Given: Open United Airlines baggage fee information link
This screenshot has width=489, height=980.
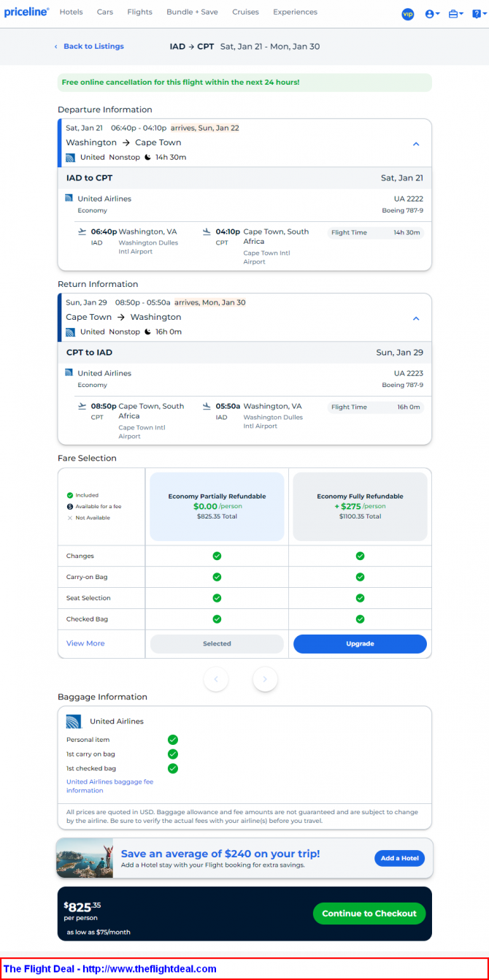Looking at the screenshot, I should coord(109,786).
